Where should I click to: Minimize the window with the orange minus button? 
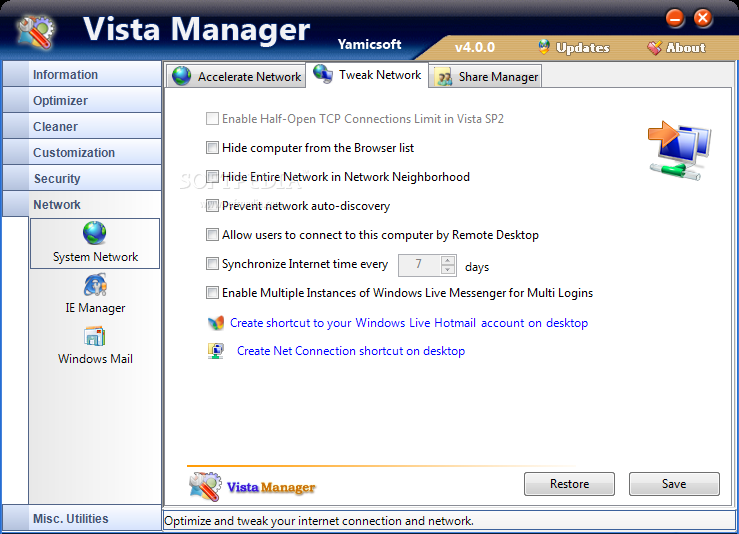675,19
